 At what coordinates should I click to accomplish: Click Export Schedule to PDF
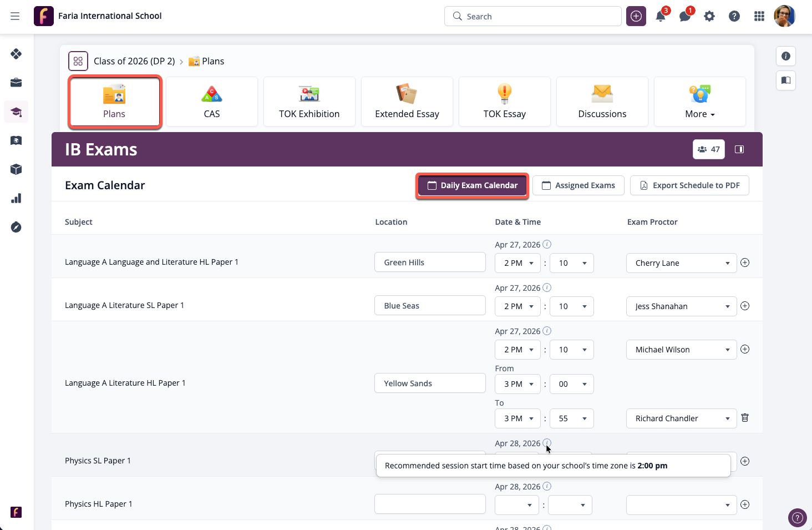pos(689,185)
